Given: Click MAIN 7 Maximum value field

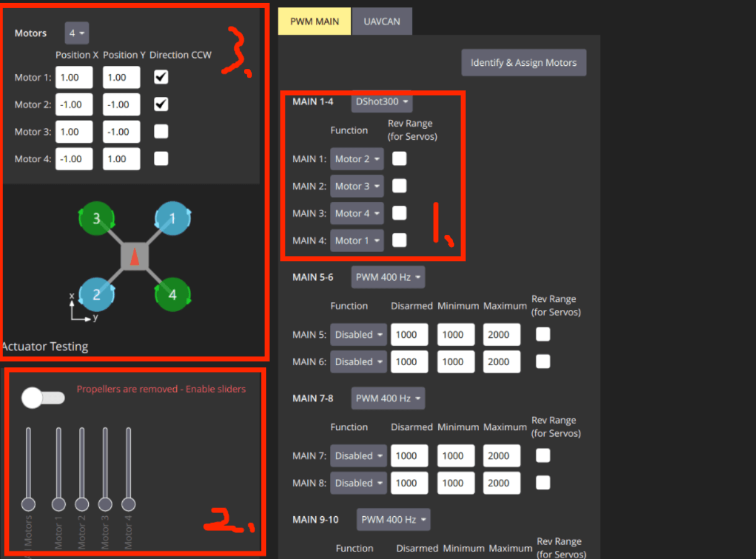Looking at the screenshot, I should (x=502, y=456).
